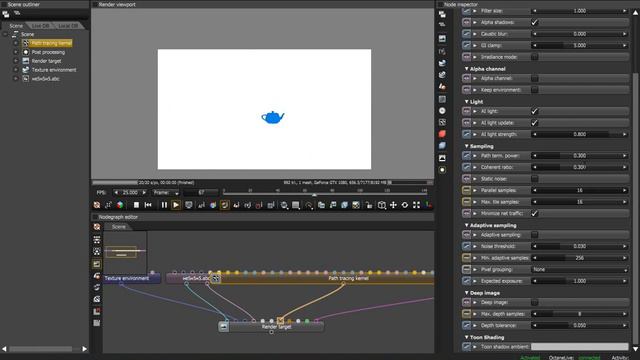Viewport: 640px width, 360px height.
Task: Select Path tracing kernel in Scene outliner
Action: pyautogui.click(x=51, y=43)
